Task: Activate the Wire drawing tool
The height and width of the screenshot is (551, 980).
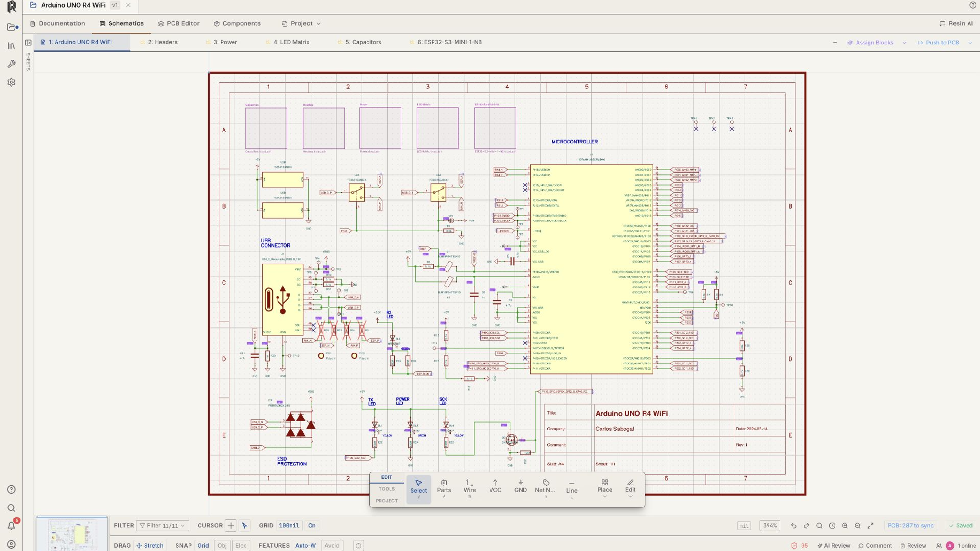Action: coord(469,489)
